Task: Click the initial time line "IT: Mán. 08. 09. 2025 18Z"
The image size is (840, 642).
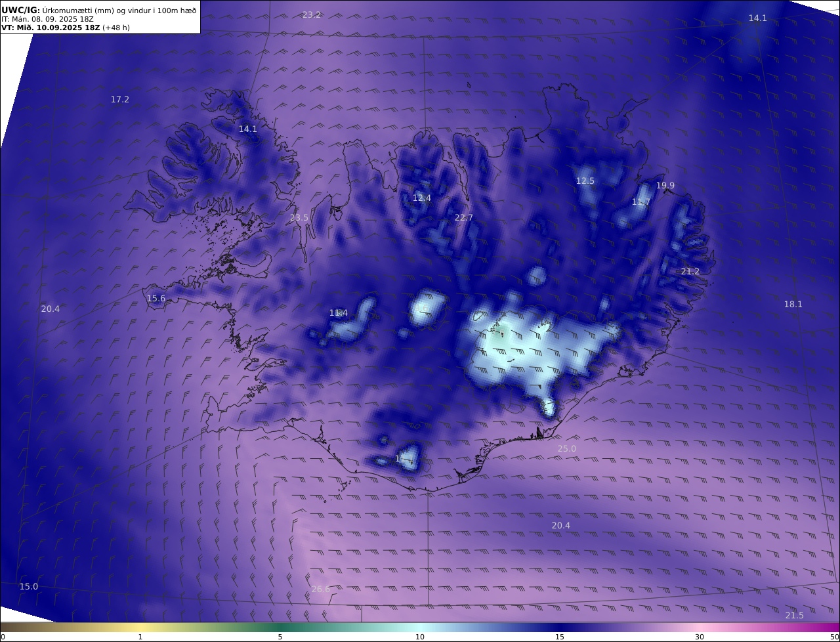Action: [47, 19]
